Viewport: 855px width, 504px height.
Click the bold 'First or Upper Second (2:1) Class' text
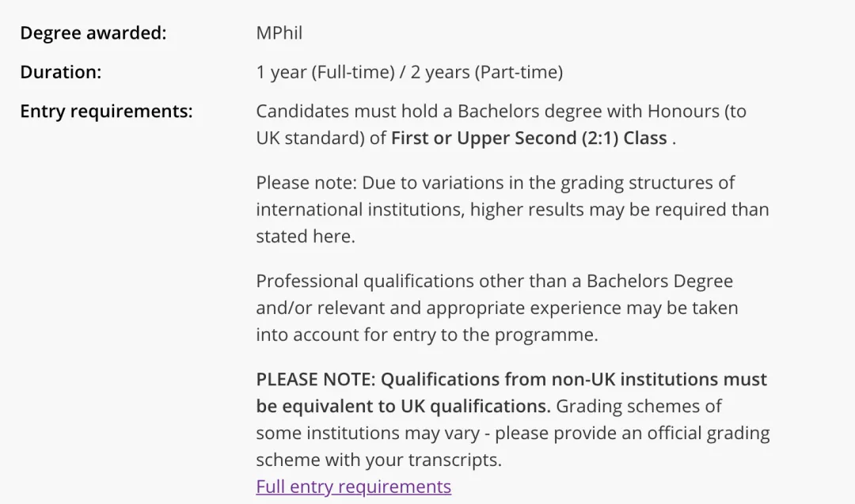tap(529, 138)
